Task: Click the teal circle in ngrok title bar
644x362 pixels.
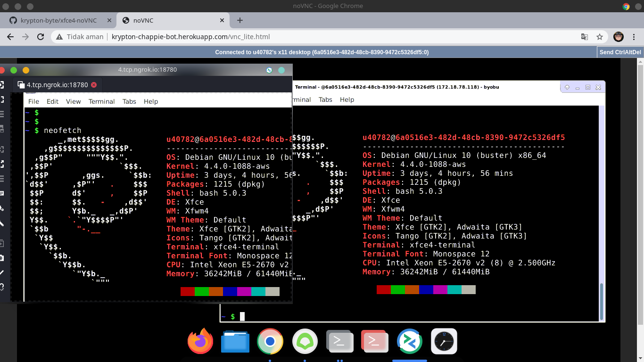Action: coord(281,70)
